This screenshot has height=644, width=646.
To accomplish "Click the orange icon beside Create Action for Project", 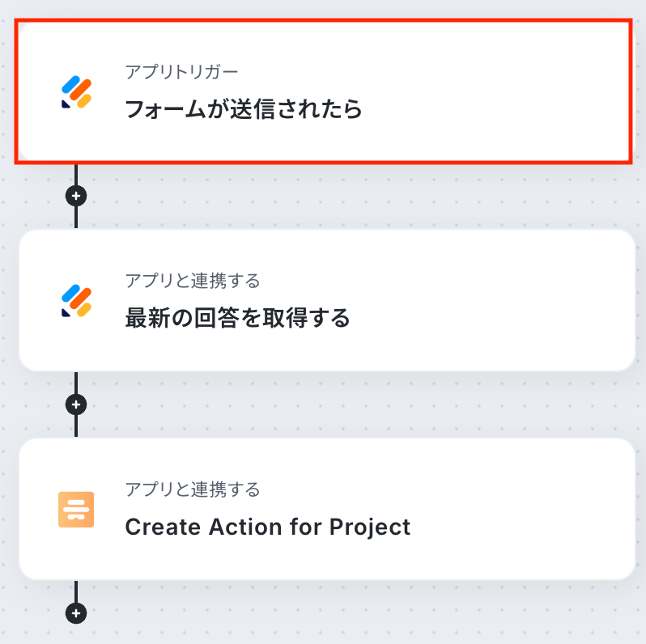I will 76,510.
